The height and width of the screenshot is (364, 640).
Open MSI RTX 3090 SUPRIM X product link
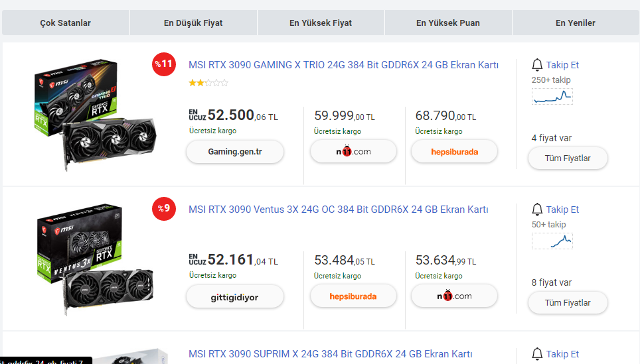pyautogui.click(x=330, y=354)
